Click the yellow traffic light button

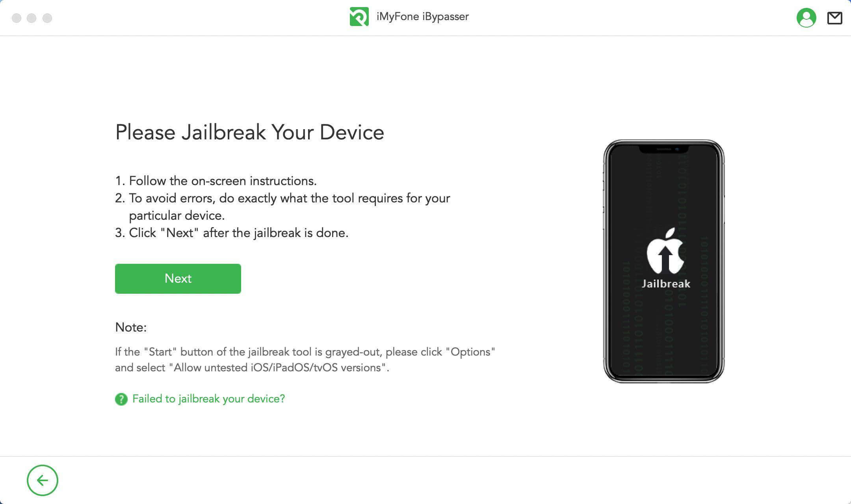click(32, 17)
